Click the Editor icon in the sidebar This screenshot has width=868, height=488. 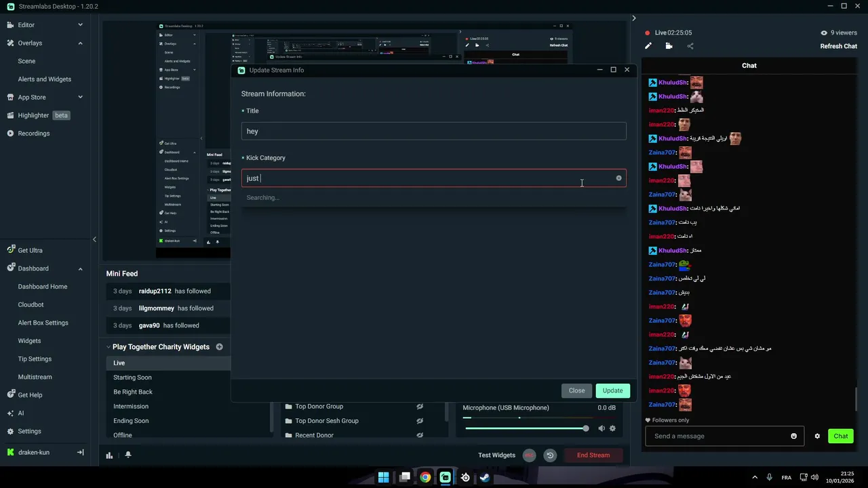10,25
